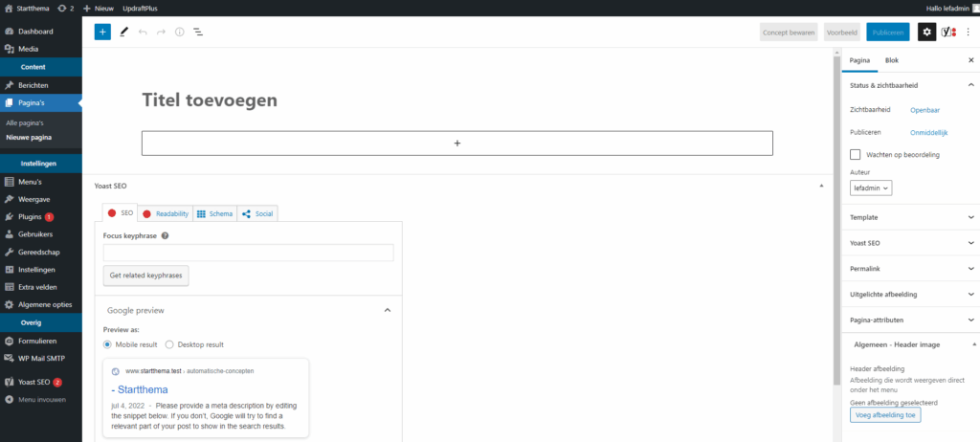The height and width of the screenshot is (442, 980).
Task: Open the three-dot options menu icon
Action: click(968, 32)
